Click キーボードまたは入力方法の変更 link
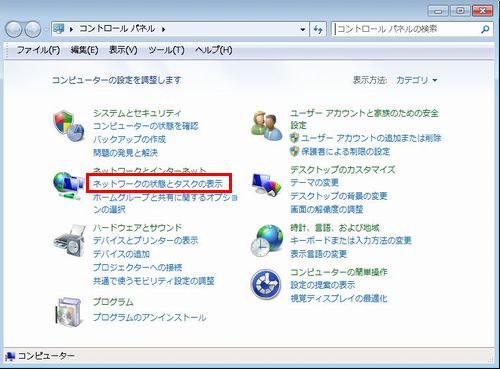 coord(351,240)
